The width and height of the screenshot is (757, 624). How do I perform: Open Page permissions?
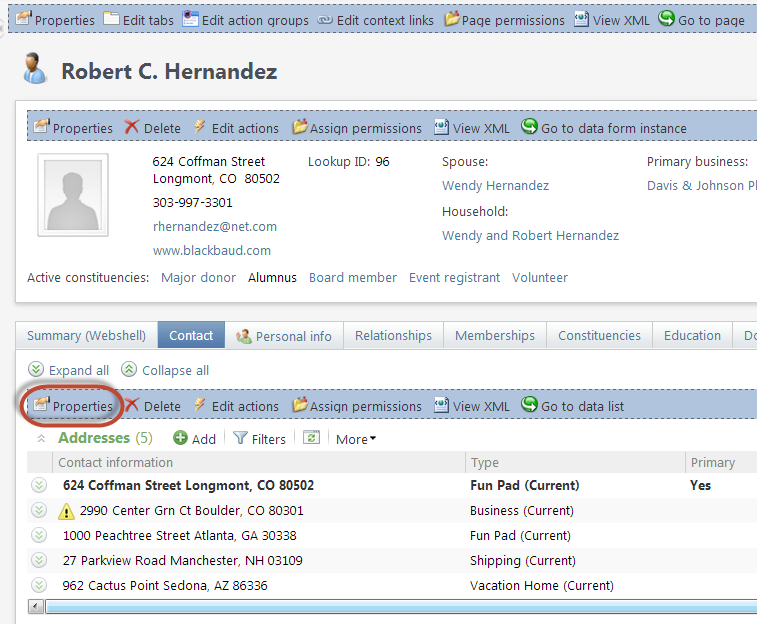(x=504, y=20)
